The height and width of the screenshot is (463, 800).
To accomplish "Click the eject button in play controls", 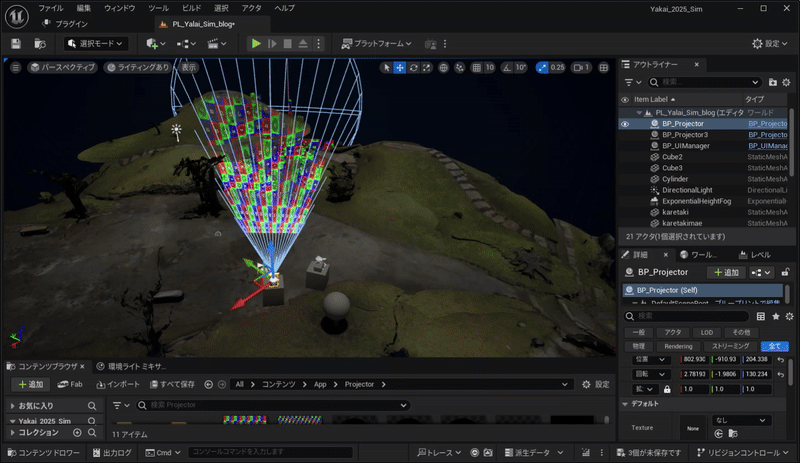I will click(303, 44).
